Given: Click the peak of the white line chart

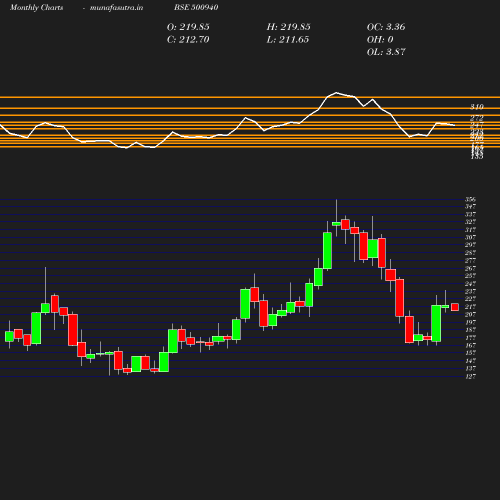Looking at the screenshot, I should pos(336,93).
